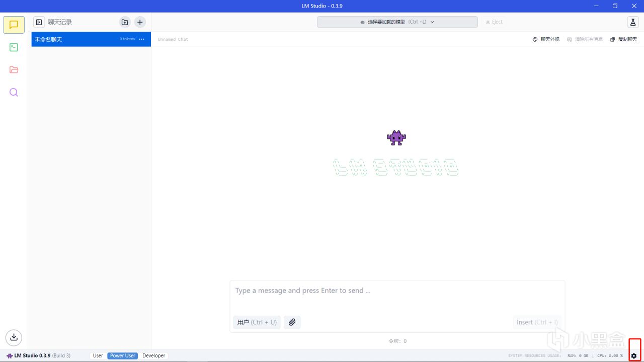Create a new chat folder
The image size is (644, 362).
pyautogui.click(x=125, y=22)
